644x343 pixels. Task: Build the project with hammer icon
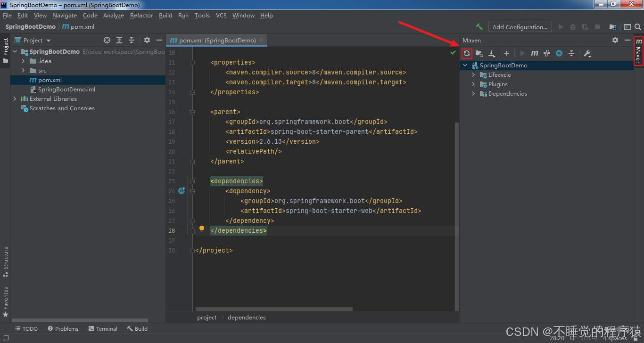479,27
